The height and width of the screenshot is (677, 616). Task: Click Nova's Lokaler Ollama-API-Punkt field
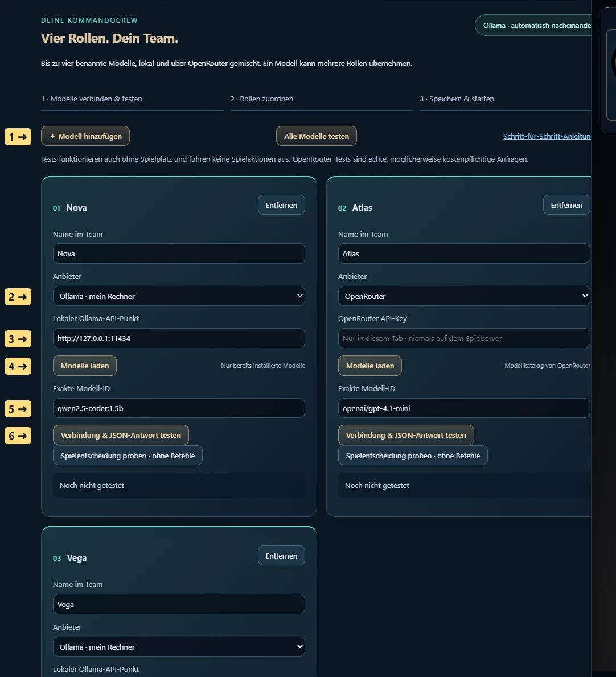tap(179, 338)
